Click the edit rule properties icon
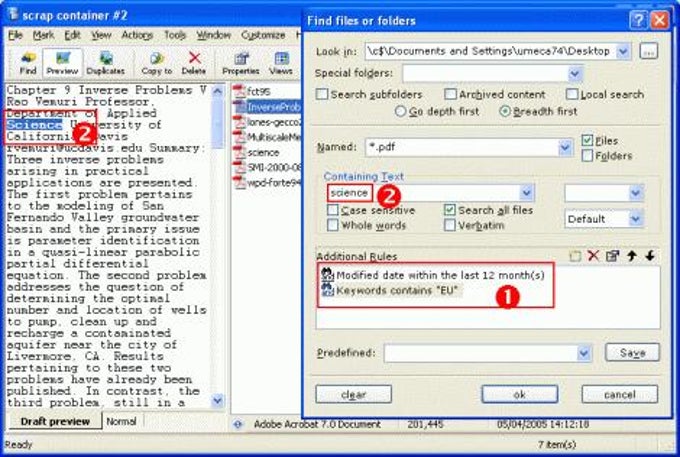Screen dimensions: 680x457 (612, 256)
